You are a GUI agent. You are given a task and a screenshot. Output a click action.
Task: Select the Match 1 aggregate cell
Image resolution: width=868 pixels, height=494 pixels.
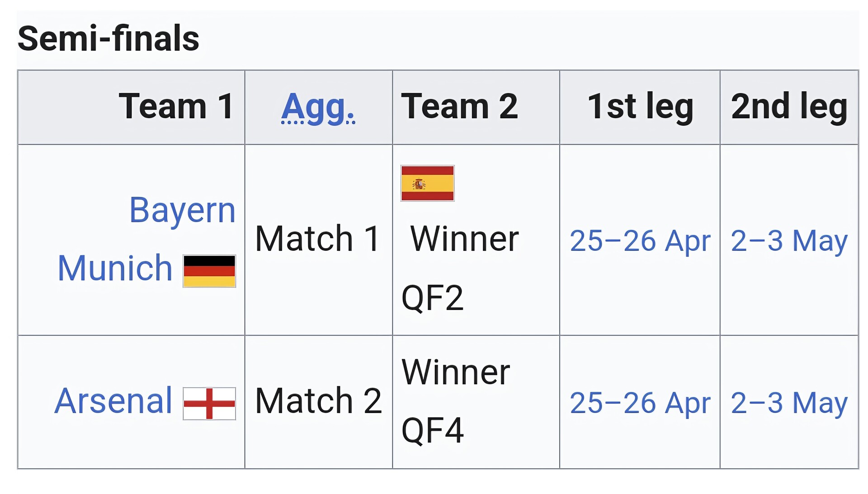pos(318,239)
